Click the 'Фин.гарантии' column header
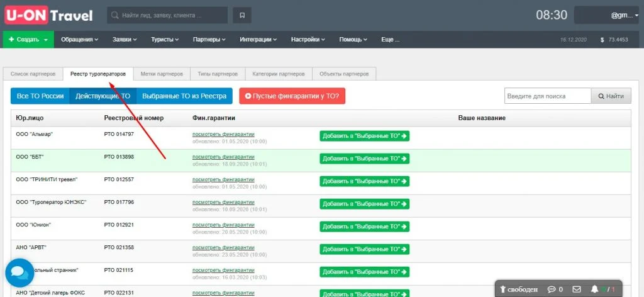This screenshot has width=644, height=297. click(x=214, y=118)
